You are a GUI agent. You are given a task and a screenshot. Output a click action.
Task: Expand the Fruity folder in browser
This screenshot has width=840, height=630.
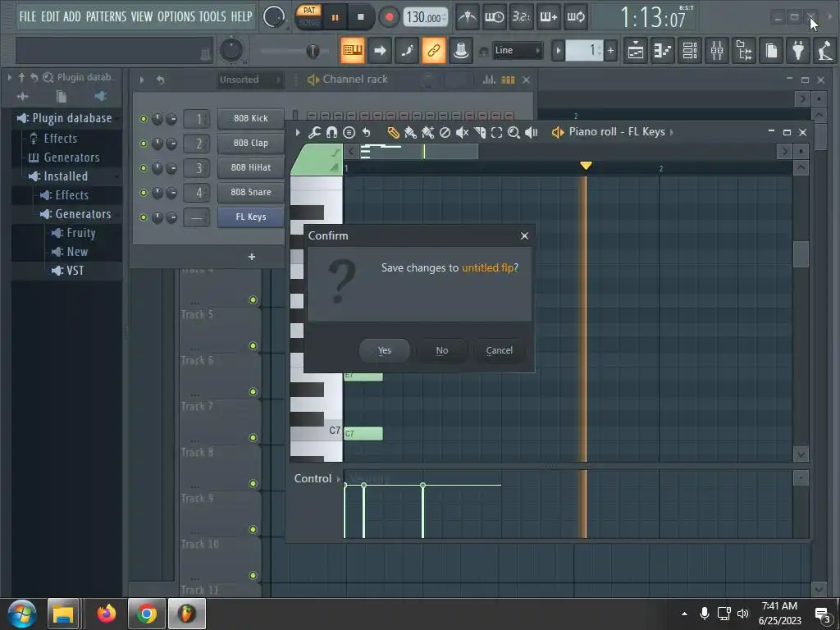tap(81, 233)
